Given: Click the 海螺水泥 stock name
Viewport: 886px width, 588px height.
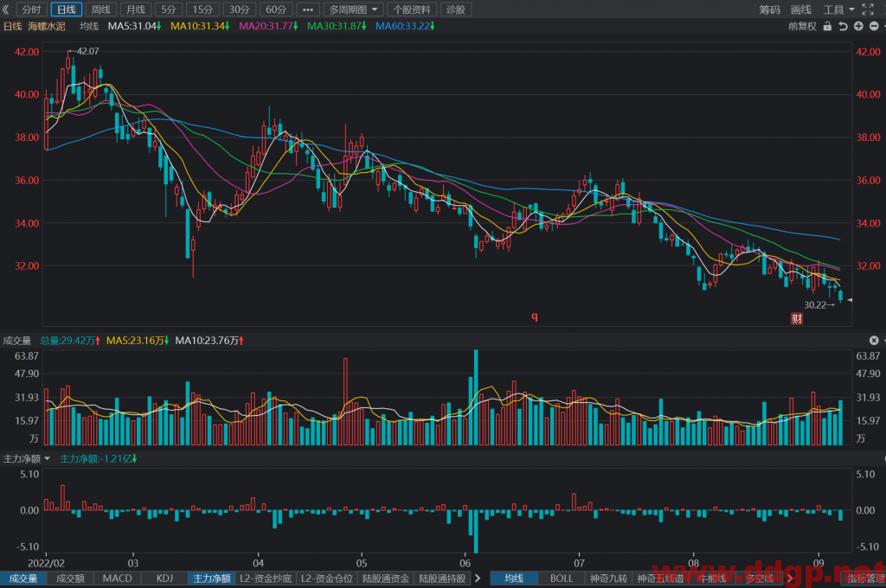Looking at the screenshot, I should click(47, 26).
